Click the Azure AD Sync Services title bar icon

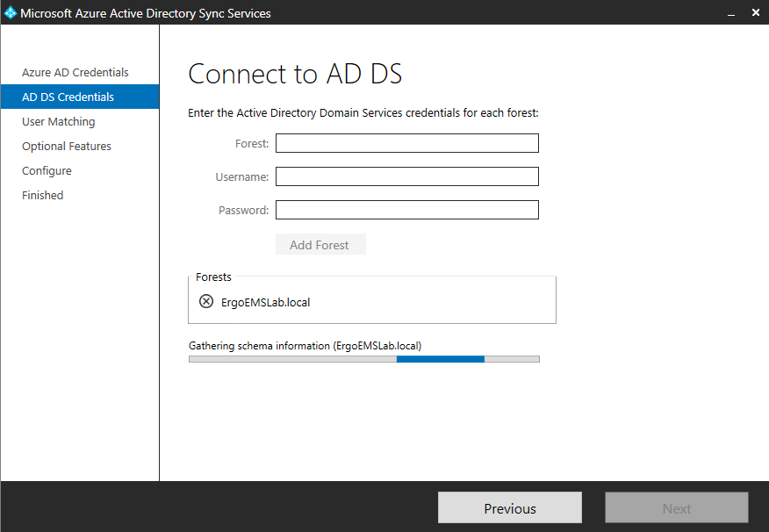[x=11, y=12]
